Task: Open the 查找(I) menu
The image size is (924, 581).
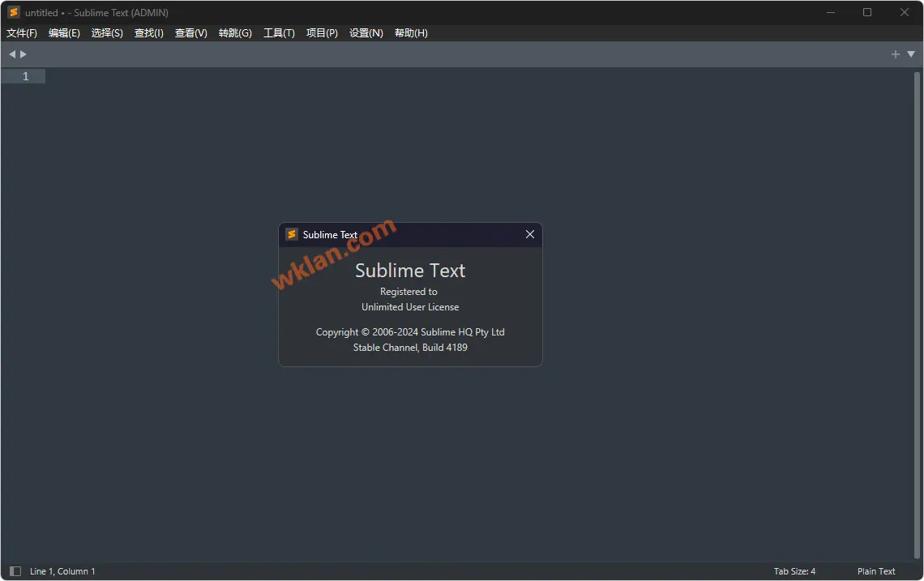Action: coord(149,33)
